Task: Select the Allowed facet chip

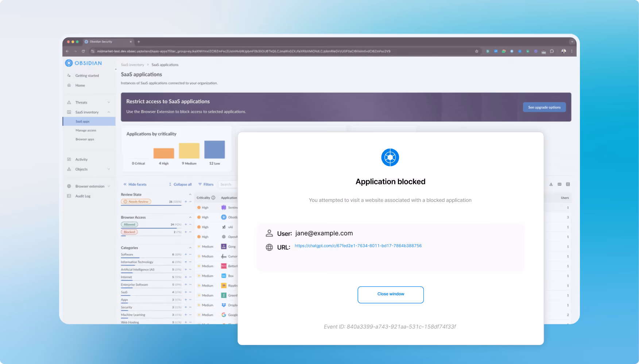Action: coord(129,225)
